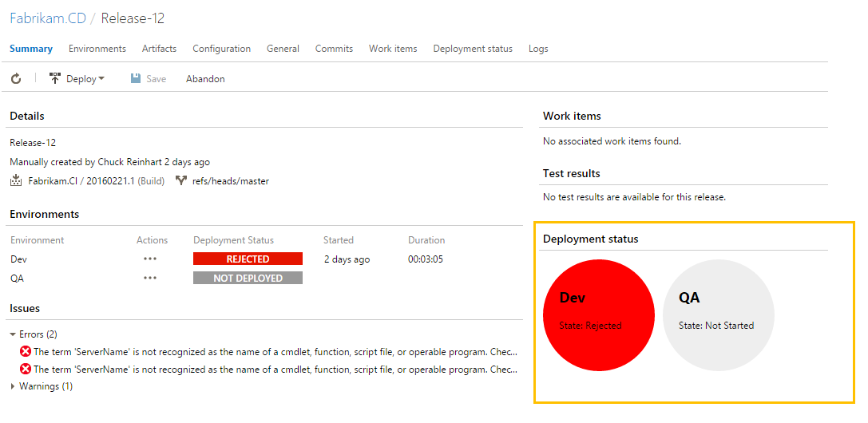Open the Dev environment actions ellipsis
Image resolution: width=868 pixels, height=423 pixels.
pyautogui.click(x=150, y=259)
